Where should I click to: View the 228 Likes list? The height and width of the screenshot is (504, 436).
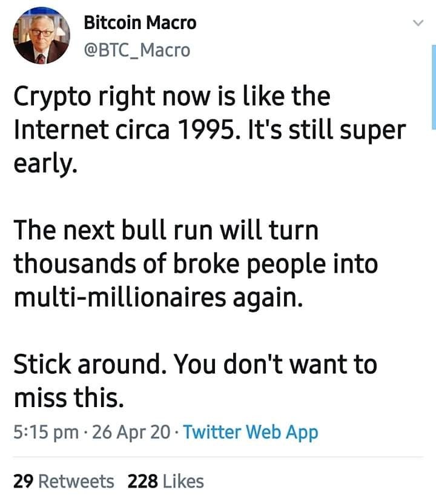tap(166, 482)
